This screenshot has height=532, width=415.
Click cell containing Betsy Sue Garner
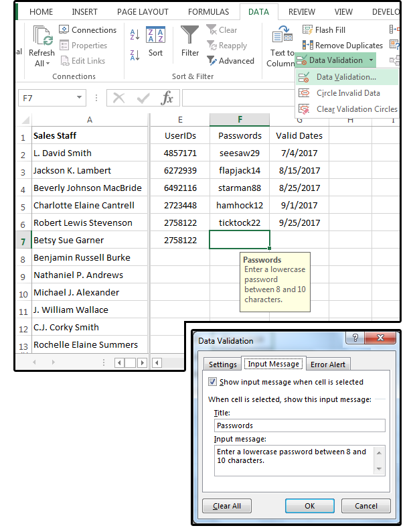coord(90,240)
